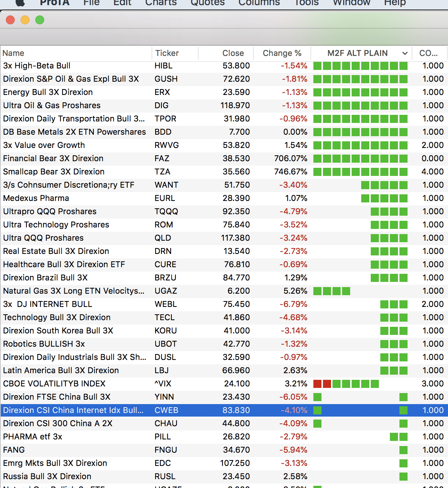
Task: Click the 4.000 value in the TZA row
Action: 433,171
